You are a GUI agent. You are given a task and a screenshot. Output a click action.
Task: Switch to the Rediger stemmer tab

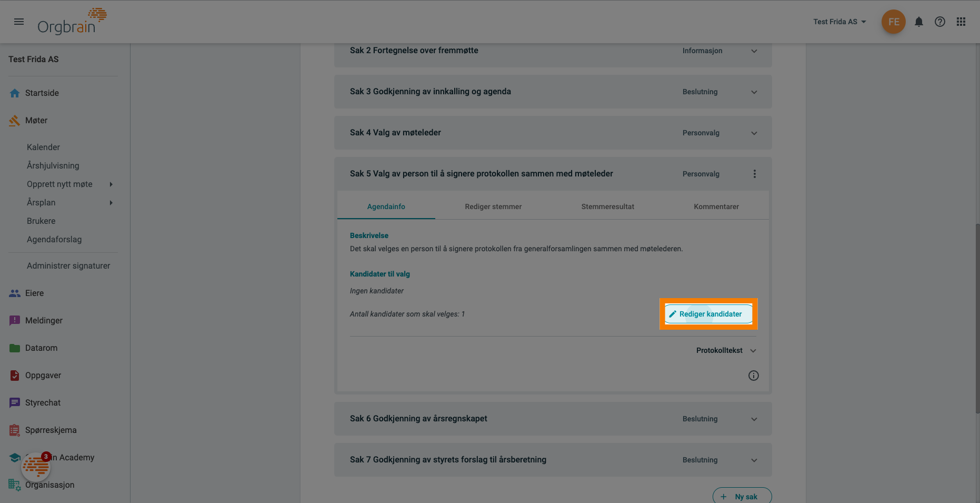pyautogui.click(x=493, y=206)
